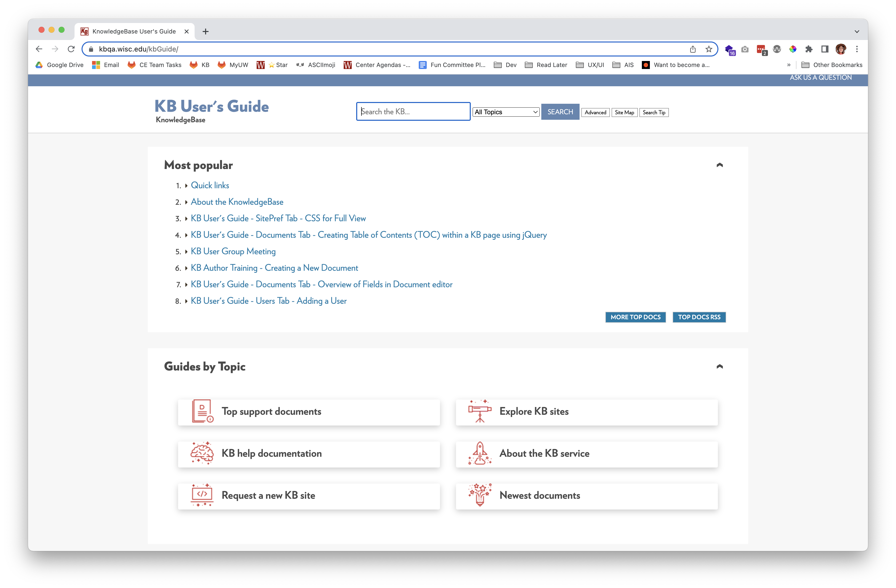Click the camera extension icon

(x=745, y=49)
